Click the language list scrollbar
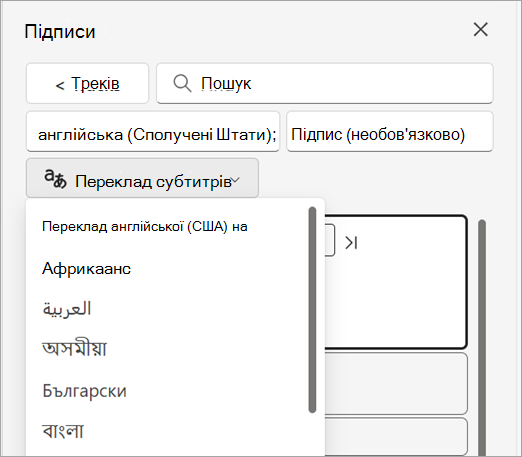522x457 pixels. click(x=312, y=310)
